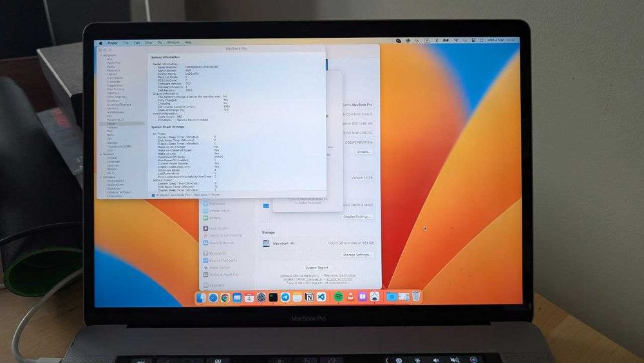Click the Details... button

pos(363,152)
